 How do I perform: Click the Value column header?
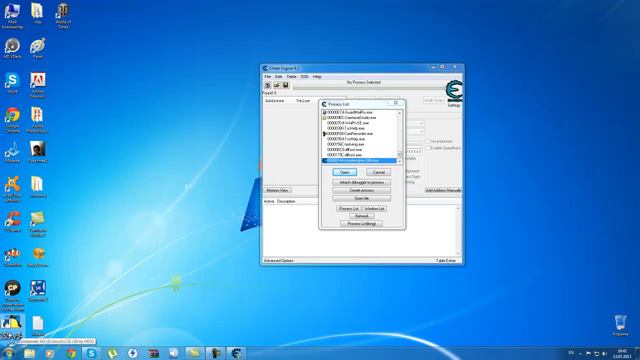(303, 100)
